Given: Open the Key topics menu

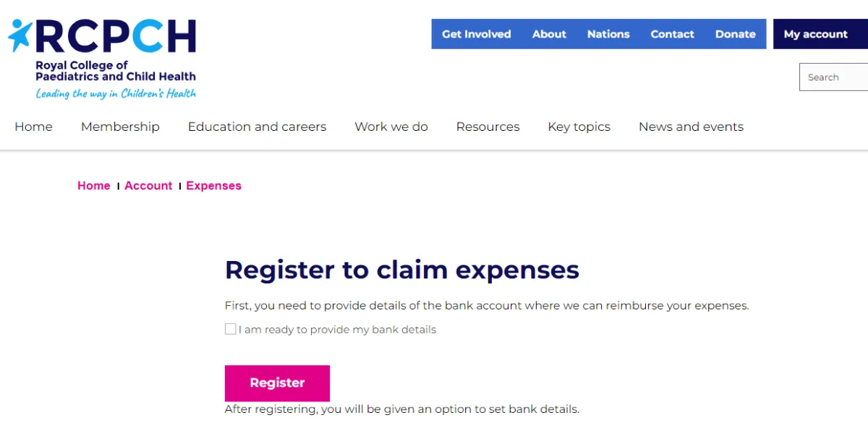Looking at the screenshot, I should tap(579, 127).
